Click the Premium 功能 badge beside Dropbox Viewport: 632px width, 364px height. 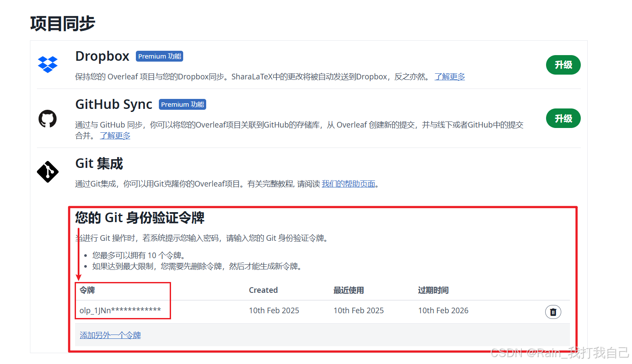pyautogui.click(x=159, y=56)
